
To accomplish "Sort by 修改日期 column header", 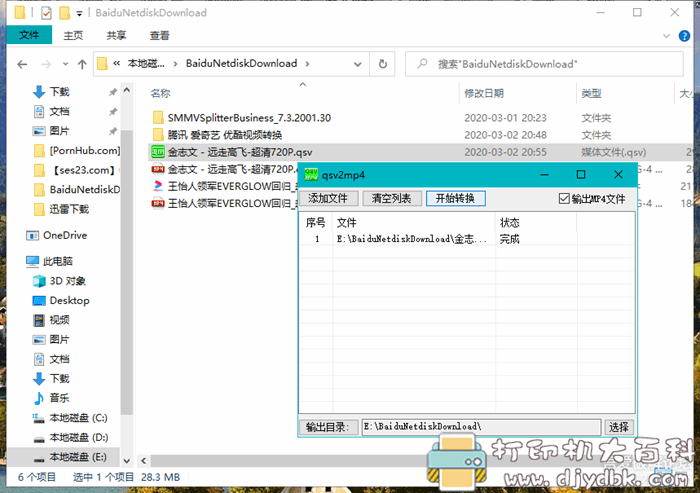I will (484, 93).
